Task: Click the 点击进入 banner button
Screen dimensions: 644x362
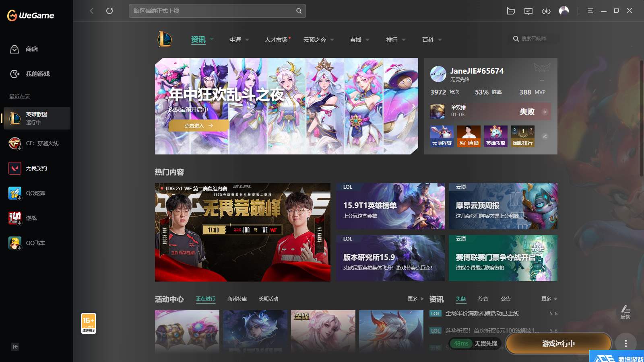Action: point(198,125)
